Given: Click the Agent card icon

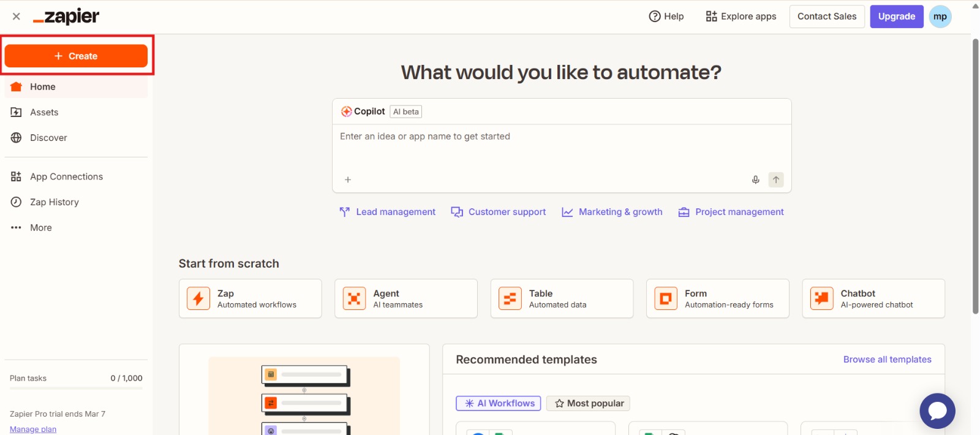Looking at the screenshot, I should pos(354,298).
